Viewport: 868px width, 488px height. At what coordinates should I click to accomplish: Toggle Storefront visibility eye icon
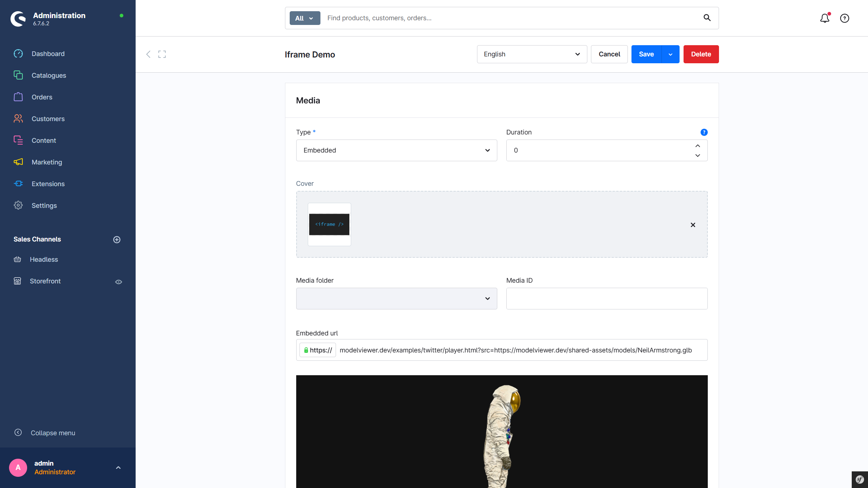coord(119,282)
